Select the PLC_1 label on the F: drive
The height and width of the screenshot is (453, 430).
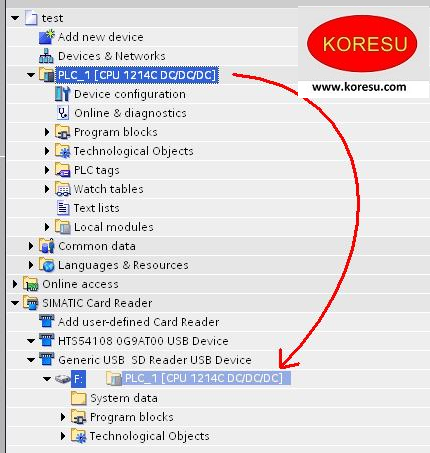coord(207,379)
